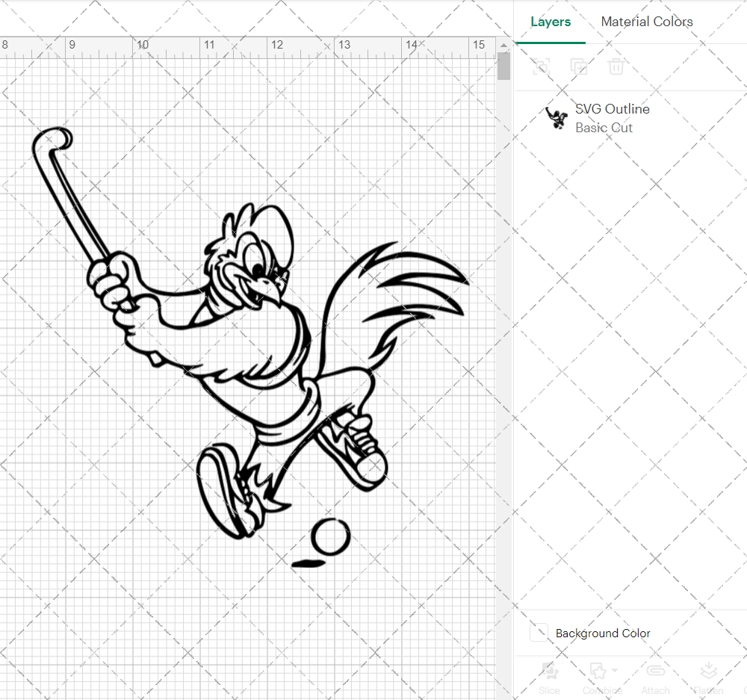Click the canvas scrollbar up arrow
This screenshot has width=747, height=700.
pyautogui.click(x=503, y=46)
